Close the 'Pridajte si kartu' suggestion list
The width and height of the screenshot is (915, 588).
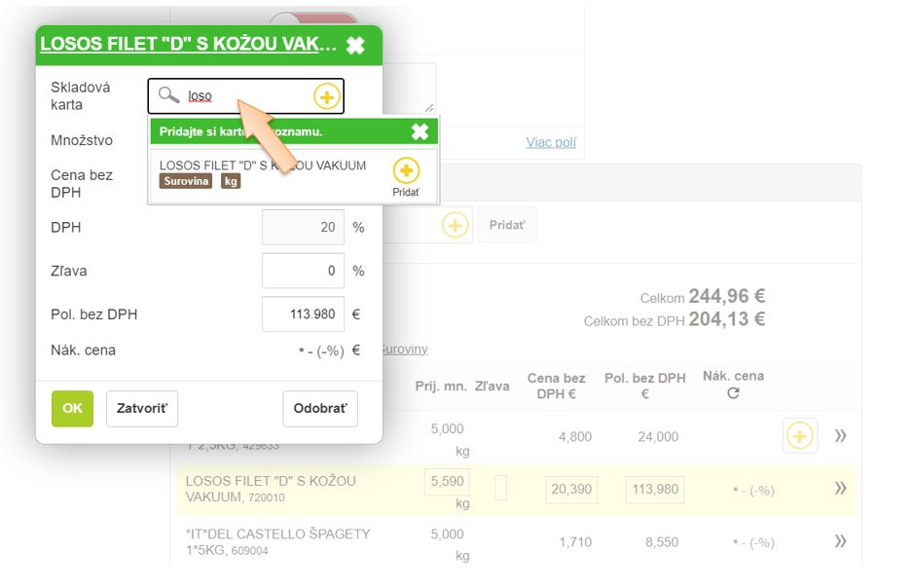coord(420,131)
